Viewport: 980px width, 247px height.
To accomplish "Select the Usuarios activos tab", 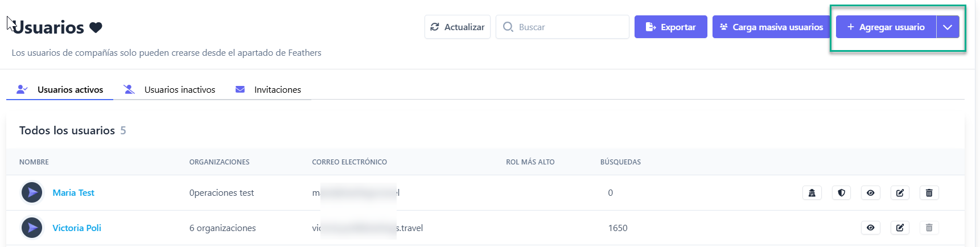I will 70,90.
